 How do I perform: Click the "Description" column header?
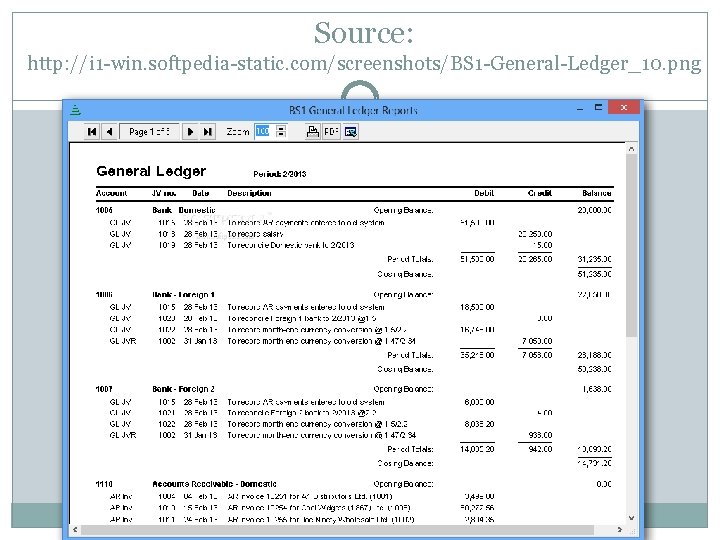pyautogui.click(x=249, y=193)
